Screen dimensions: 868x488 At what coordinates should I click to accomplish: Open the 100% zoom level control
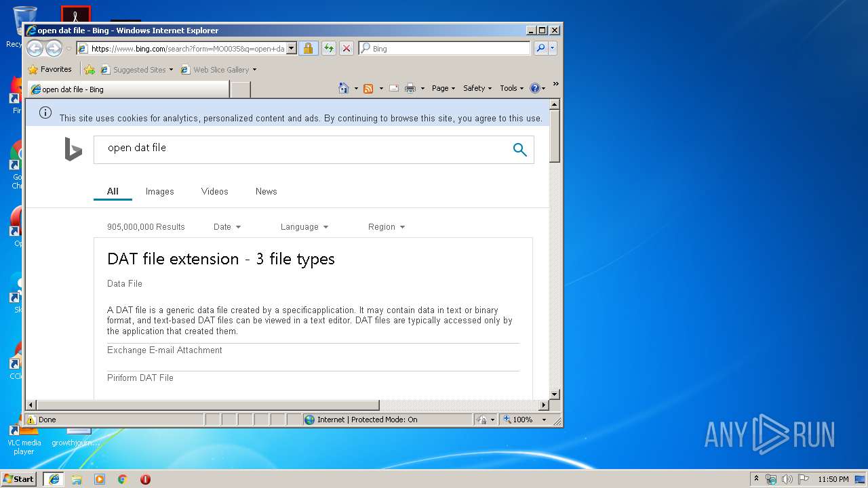524,420
